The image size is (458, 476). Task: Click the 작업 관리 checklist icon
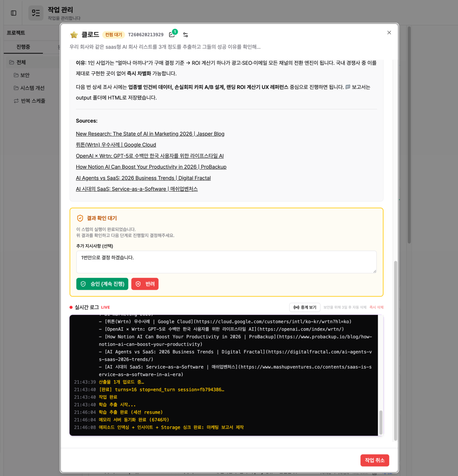36,13
